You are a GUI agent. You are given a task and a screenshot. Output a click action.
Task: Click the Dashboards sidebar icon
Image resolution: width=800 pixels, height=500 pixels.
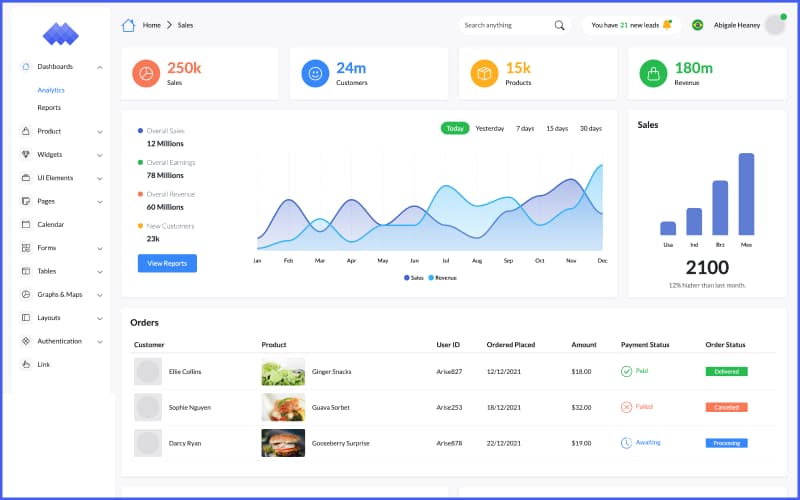(x=26, y=66)
